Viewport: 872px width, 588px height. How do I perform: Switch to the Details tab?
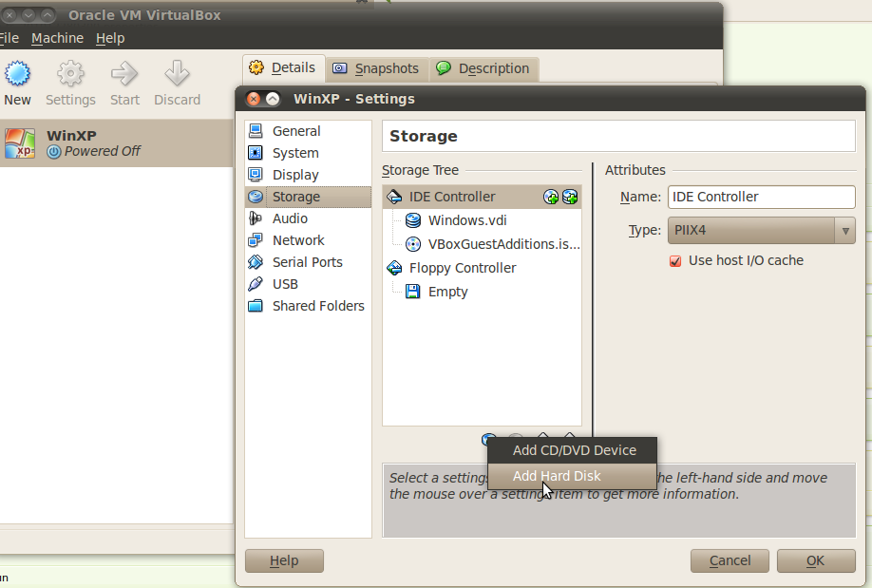[x=283, y=67]
